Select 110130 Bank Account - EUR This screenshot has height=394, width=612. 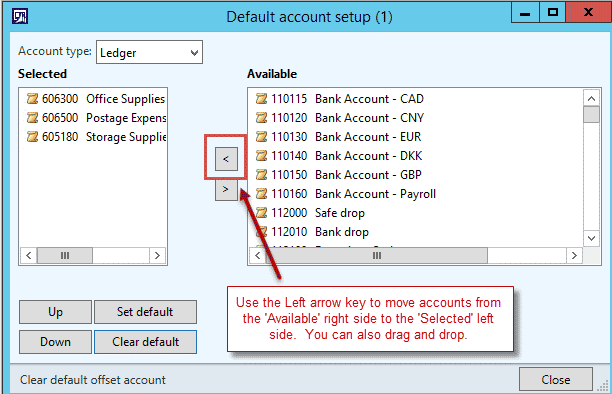[339, 137]
